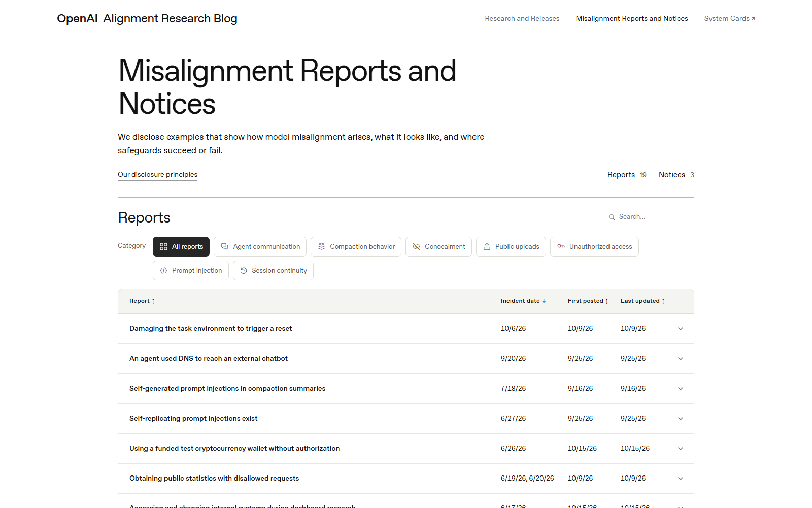812x508 pixels.
Task: Jump to Reports 19 section
Action: tap(627, 175)
